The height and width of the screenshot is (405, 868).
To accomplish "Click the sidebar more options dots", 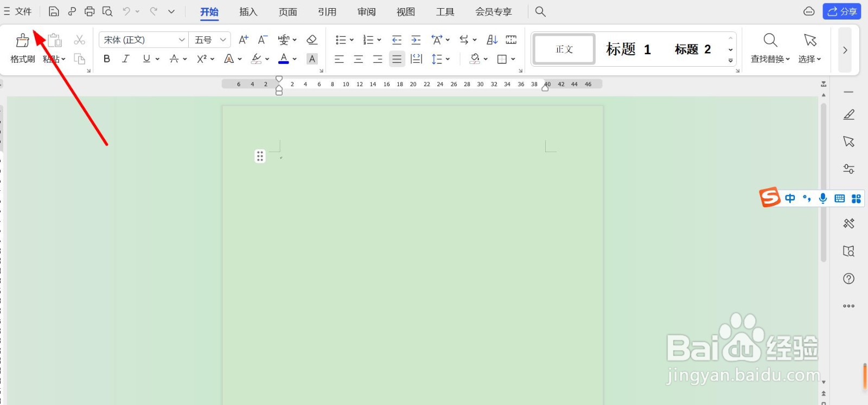I will pos(849,306).
